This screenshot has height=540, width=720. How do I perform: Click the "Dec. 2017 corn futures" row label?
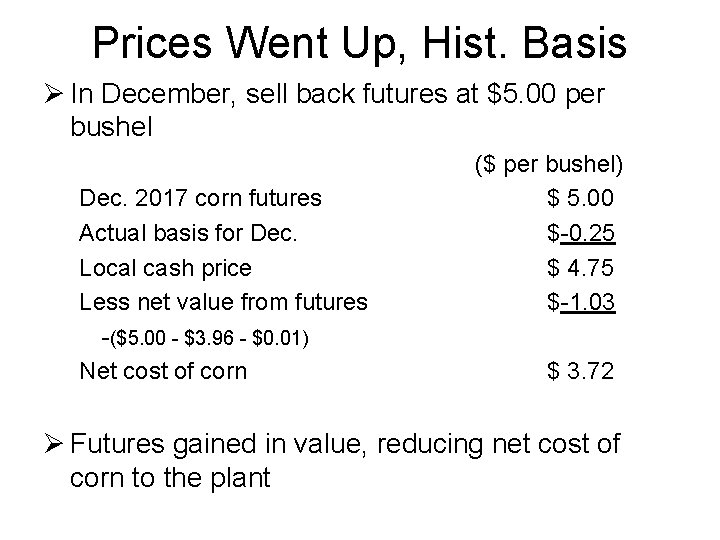(200, 198)
